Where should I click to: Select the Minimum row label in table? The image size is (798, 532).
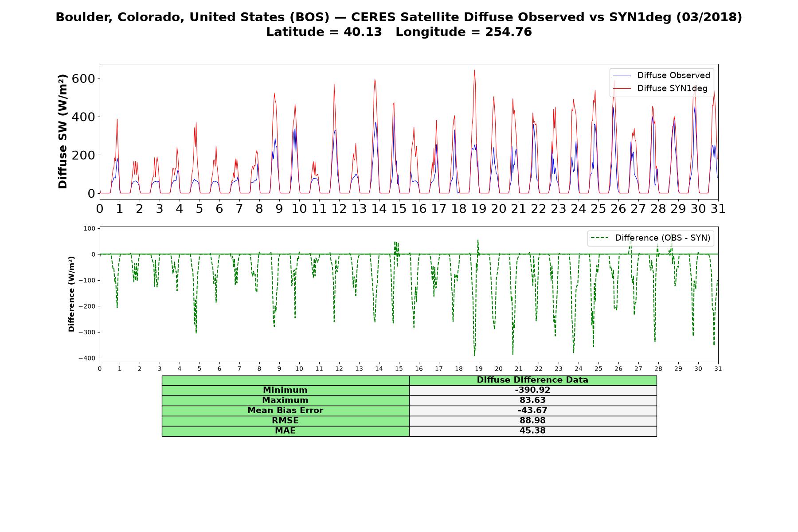[285, 390]
